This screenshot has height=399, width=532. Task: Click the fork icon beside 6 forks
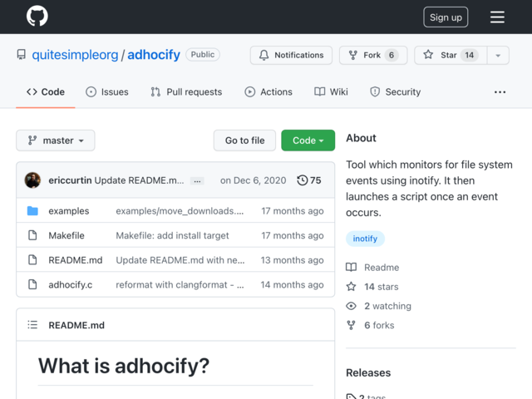click(351, 325)
